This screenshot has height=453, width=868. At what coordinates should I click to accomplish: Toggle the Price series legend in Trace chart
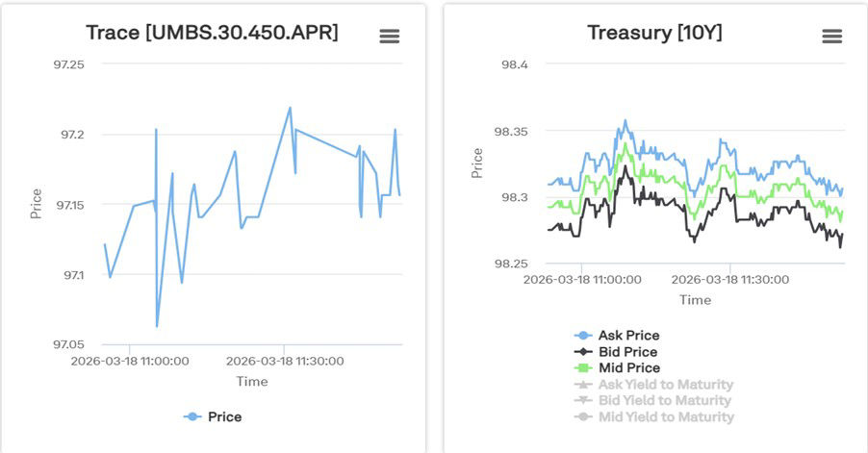(224, 416)
